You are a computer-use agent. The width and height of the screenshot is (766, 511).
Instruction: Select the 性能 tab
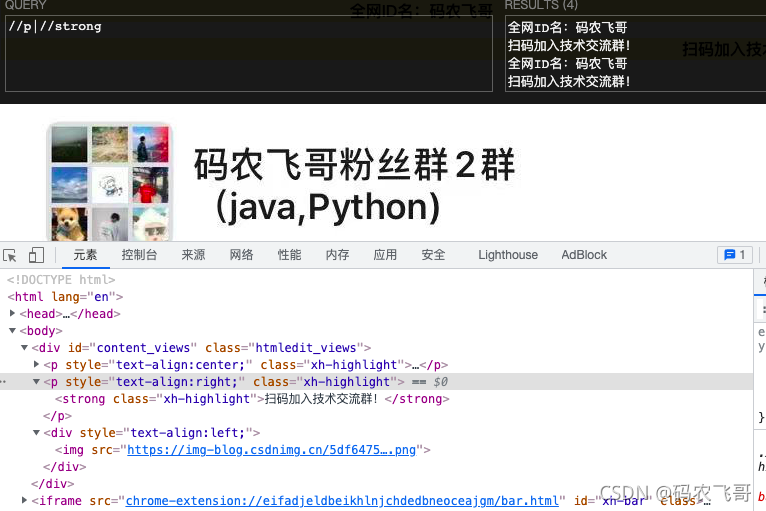289,255
